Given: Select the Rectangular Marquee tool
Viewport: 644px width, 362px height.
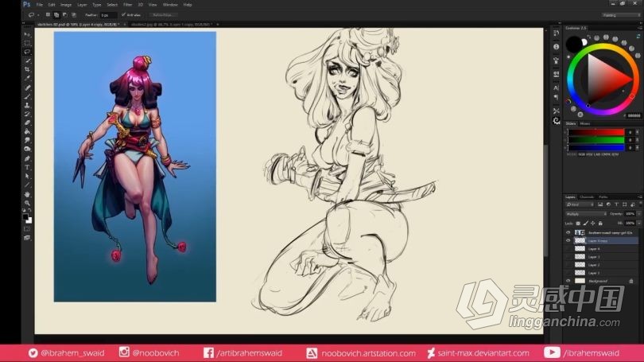Looking at the screenshot, I should point(27,43).
